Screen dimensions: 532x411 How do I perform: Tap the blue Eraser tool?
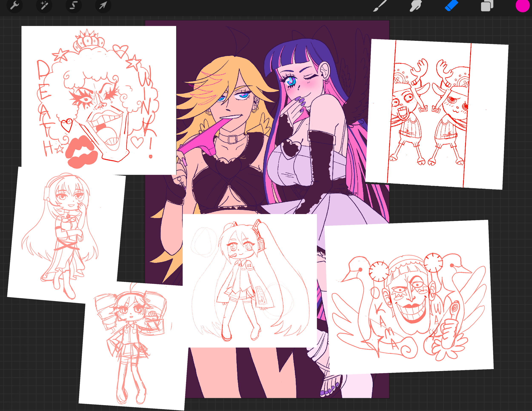pyautogui.click(x=451, y=5)
